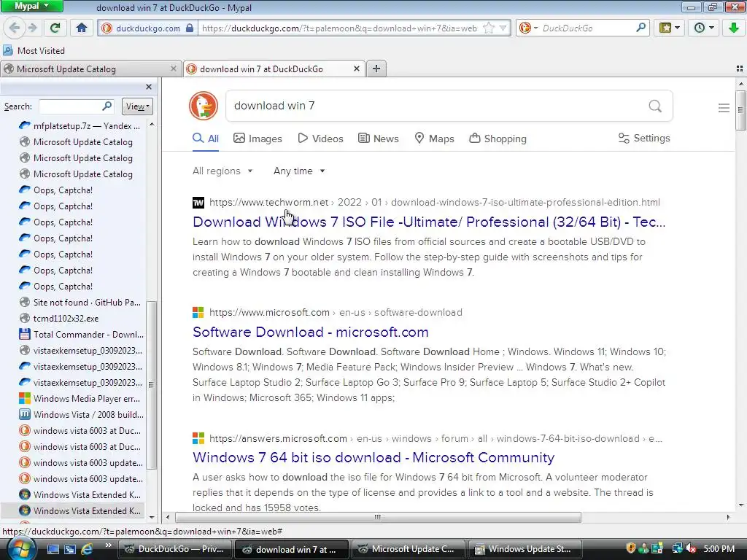Open the Most Visited bookmarks folder
747x560 pixels.
(34, 50)
